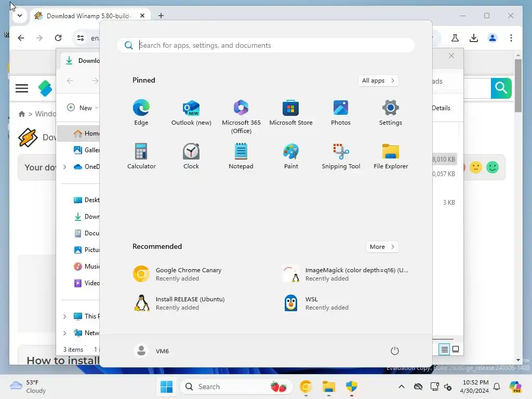Open the Clock app
The image size is (532, 399).
click(x=191, y=156)
